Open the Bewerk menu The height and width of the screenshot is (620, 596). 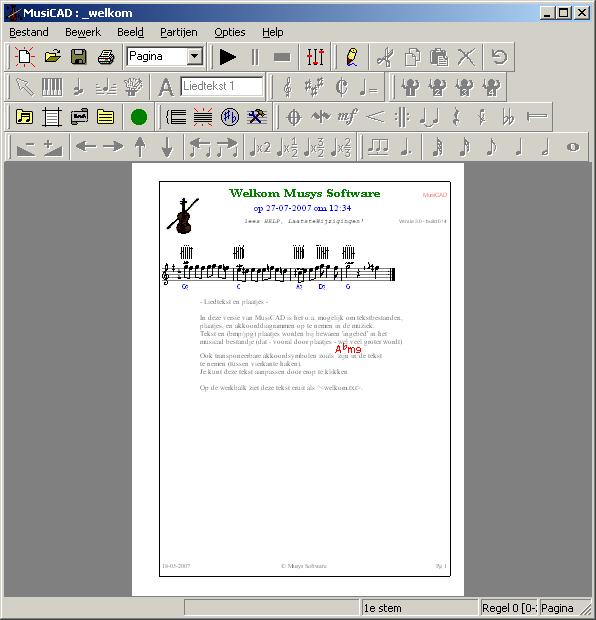click(83, 32)
